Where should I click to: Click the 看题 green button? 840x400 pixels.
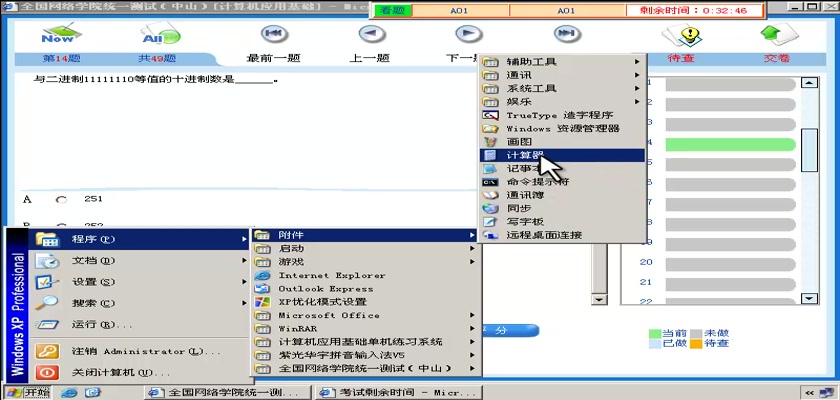pos(393,11)
